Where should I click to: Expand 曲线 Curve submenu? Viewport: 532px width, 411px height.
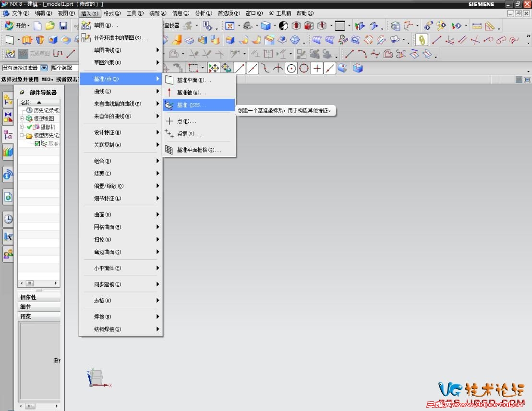[121, 92]
